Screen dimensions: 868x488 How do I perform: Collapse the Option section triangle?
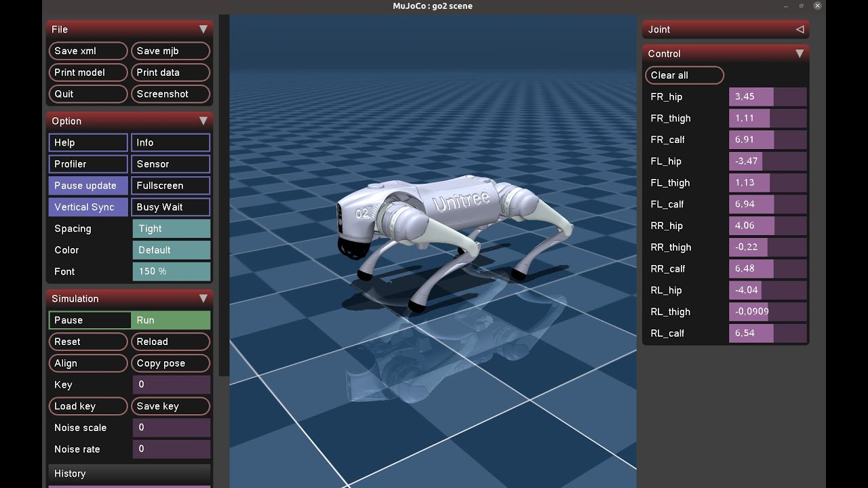[x=203, y=121]
